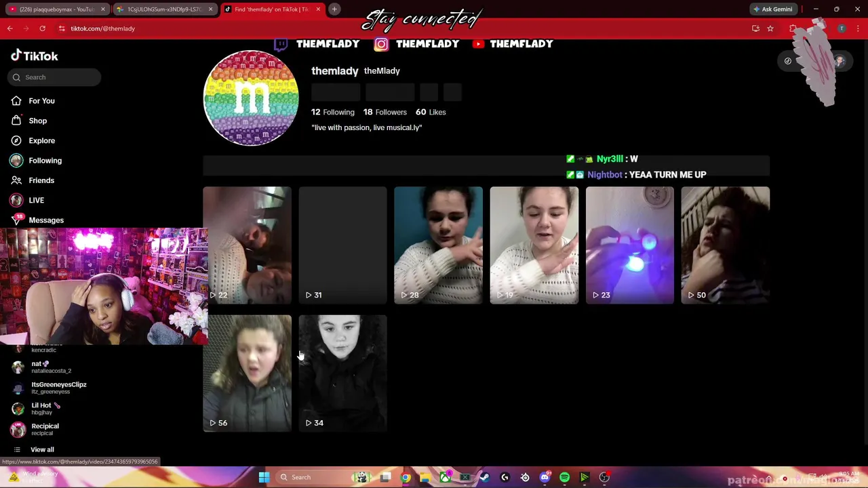Play the video with 19 views

[x=534, y=245]
